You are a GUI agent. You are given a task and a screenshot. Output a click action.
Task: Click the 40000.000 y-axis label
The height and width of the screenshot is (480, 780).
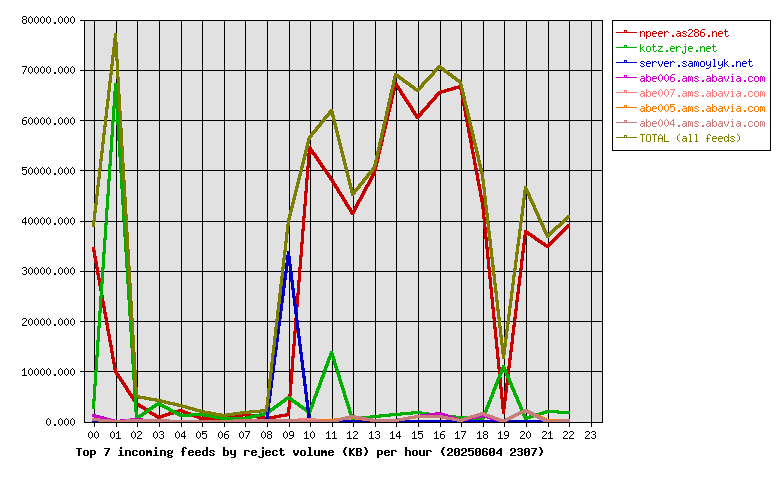click(x=48, y=221)
